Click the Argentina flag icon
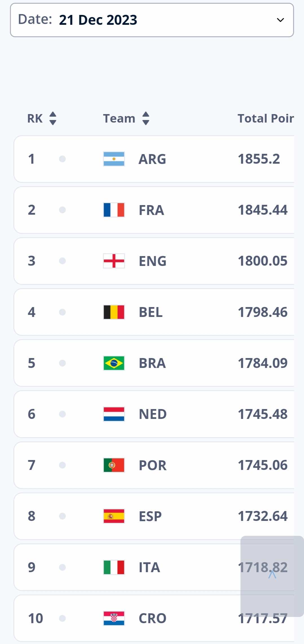 (x=114, y=159)
